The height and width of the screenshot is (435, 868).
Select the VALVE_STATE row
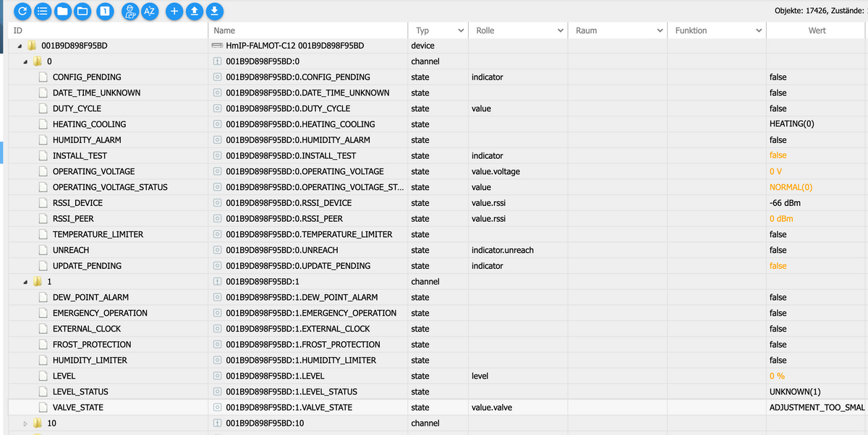coord(77,408)
